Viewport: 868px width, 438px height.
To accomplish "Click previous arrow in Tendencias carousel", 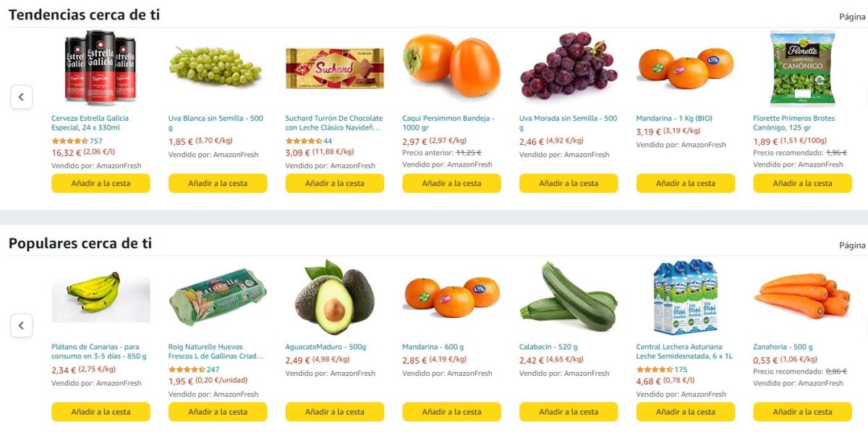I will (21, 97).
